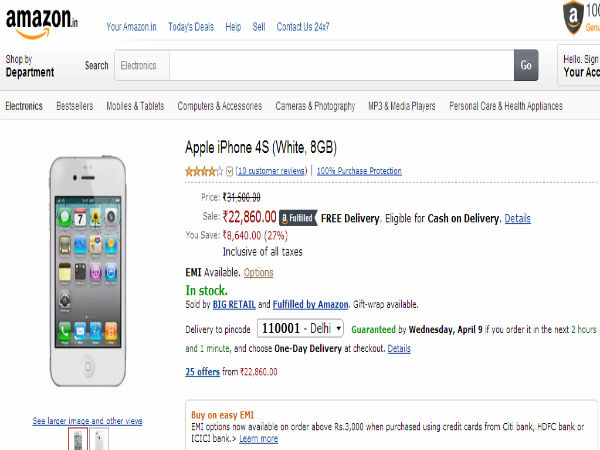The width and height of the screenshot is (600, 450).
Task: Select the first product thumbnail below image
Action: pos(77,438)
